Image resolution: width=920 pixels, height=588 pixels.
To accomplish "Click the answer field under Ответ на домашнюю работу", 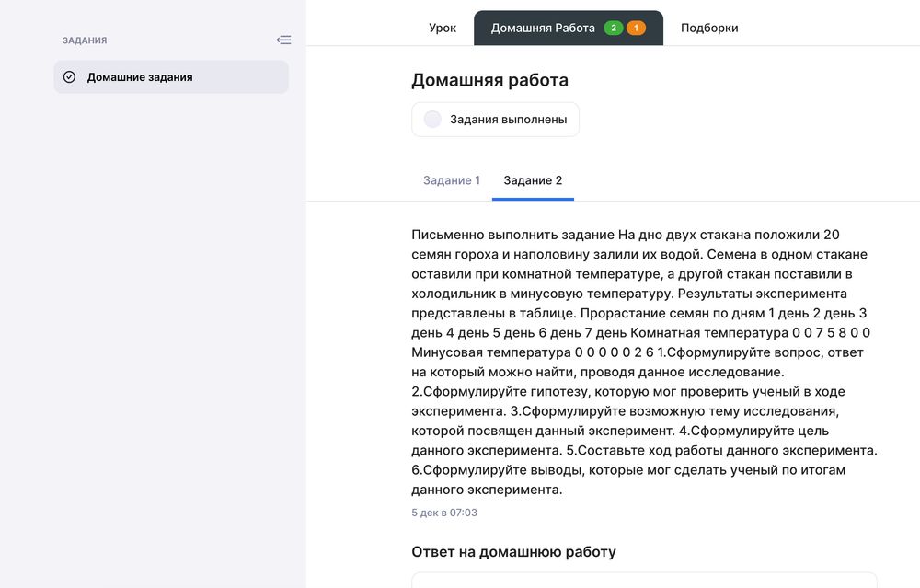I will [x=644, y=580].
